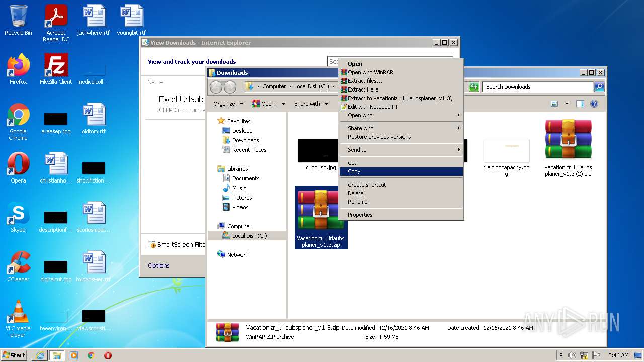Choose Copy in the context menu

[401, 171]
